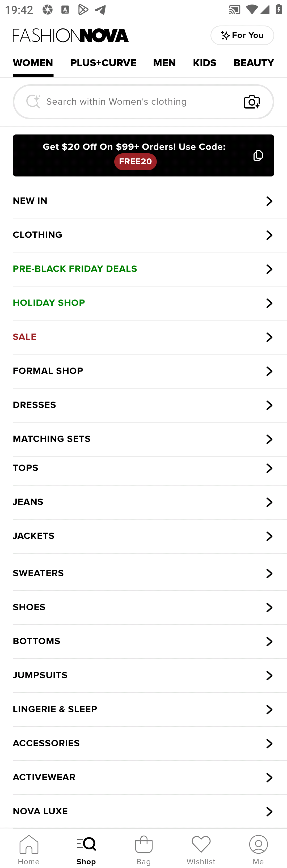Tap the AI search sparkle icon

pos(33,102)
